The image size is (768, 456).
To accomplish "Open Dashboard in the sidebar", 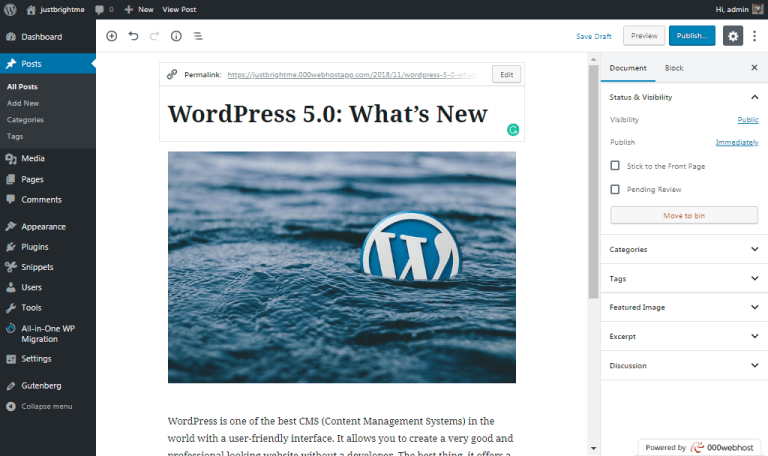I will pos(48,37).
